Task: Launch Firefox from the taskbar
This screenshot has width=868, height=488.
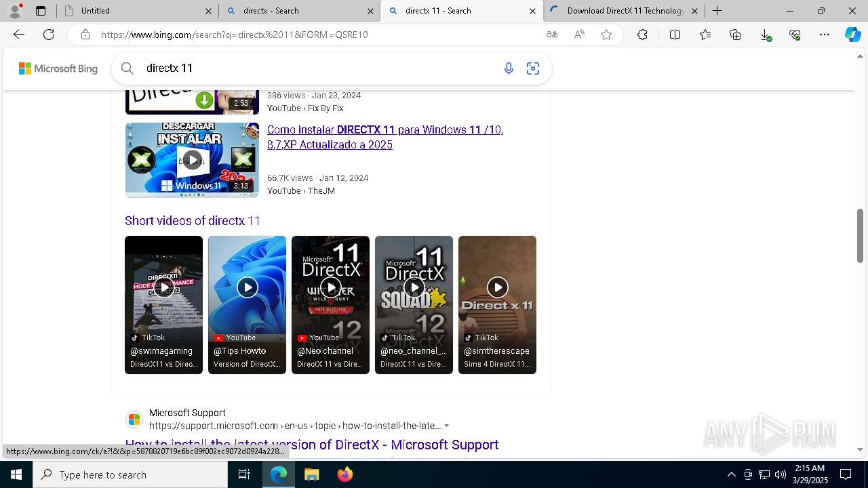Action: pos(345,474)
